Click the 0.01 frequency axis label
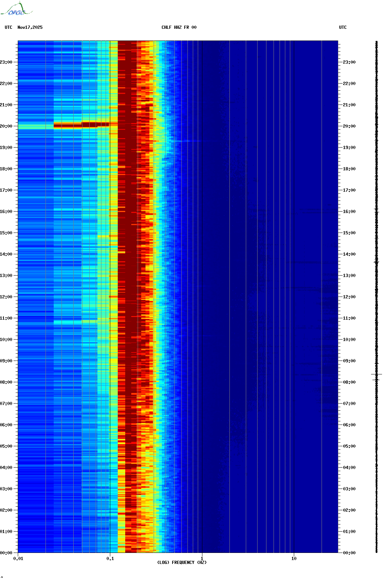The image size is (392, 581). pyautogui.click(x=18, y=559)
